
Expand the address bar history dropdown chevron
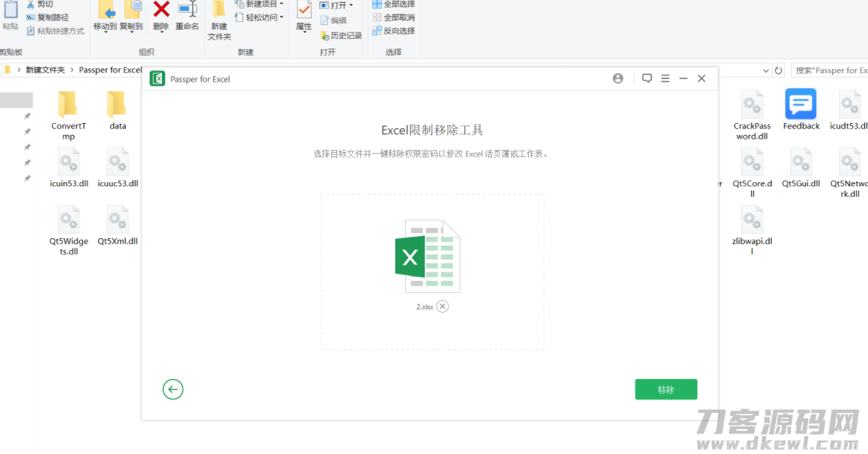(x=766, y=70)
